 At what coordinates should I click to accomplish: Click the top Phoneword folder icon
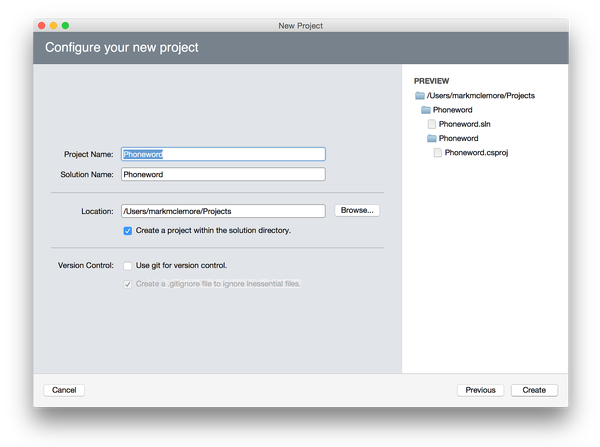[426, 110]
